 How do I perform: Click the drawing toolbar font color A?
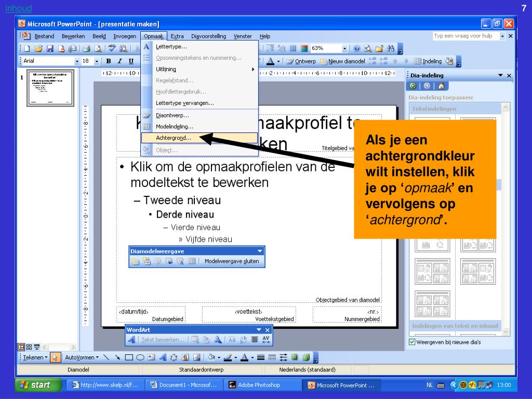(244, 357)
